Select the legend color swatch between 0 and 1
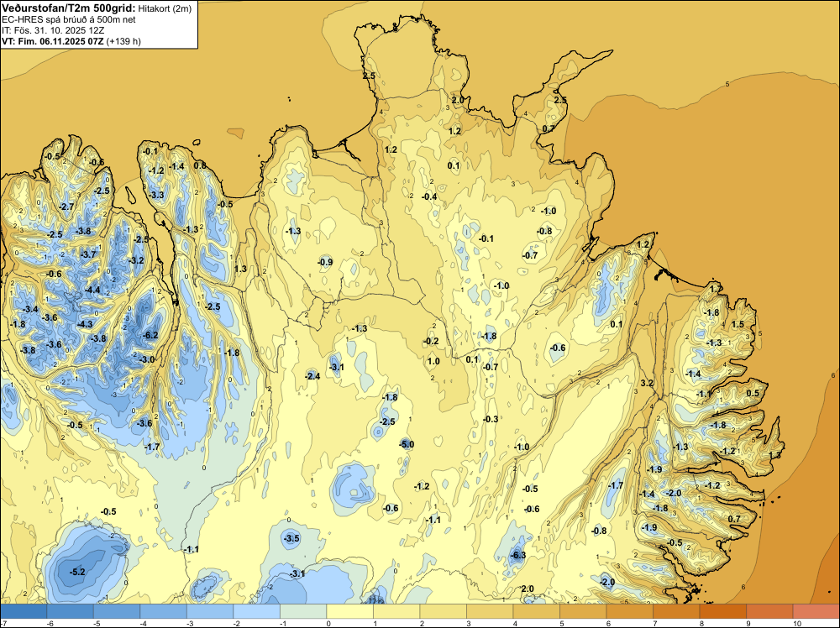 (x=349, y=611)
